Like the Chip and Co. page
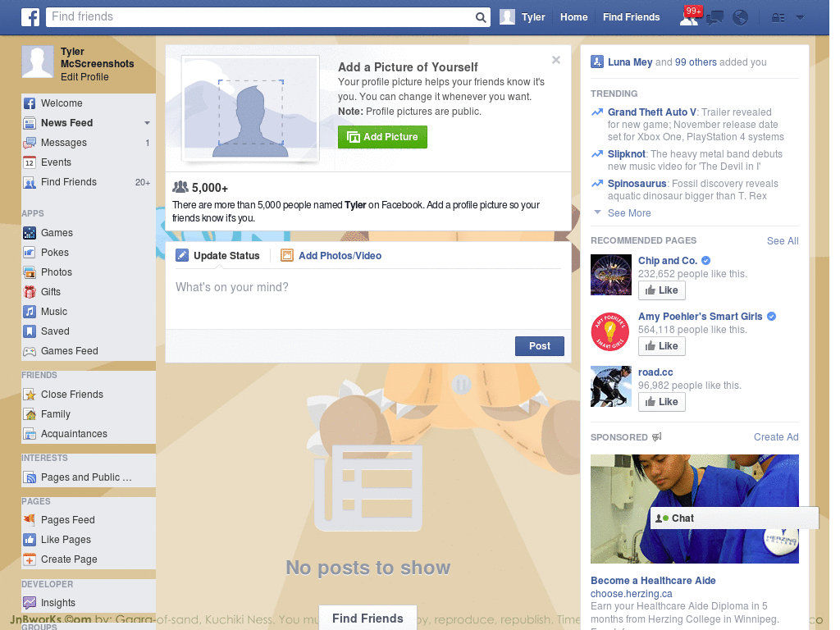The image size is (840, 630). pos(662,290)
